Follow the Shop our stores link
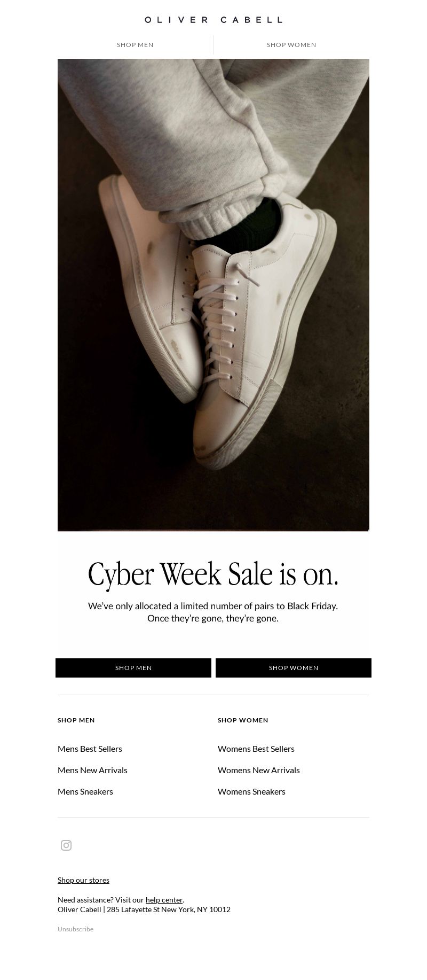427x980 pixels. 83,880
